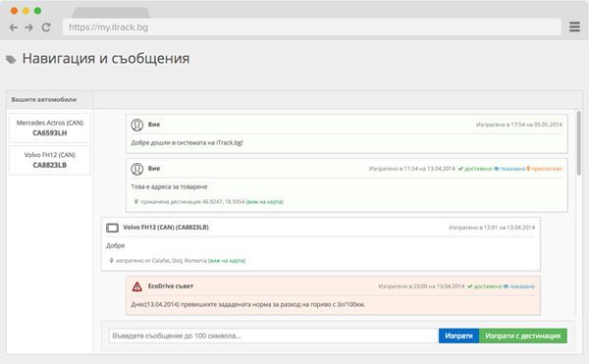This screenshot has height=364, width=589.
Task: Click the sent timestamp 11:54 on 13.04.2014
Action: tap(412, 169)
